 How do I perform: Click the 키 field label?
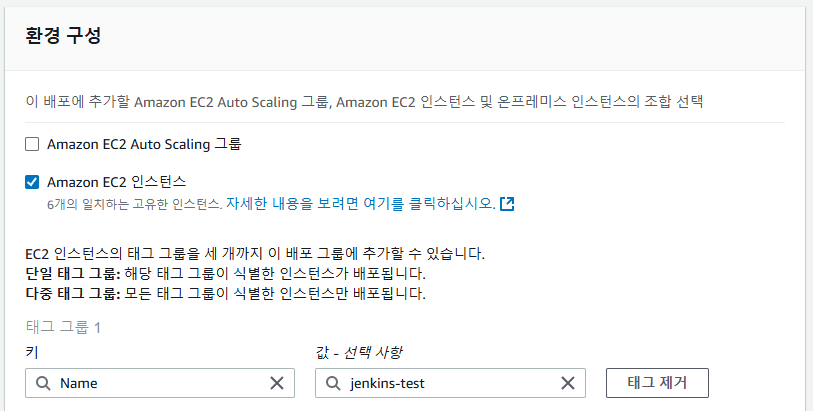(32, 353)
